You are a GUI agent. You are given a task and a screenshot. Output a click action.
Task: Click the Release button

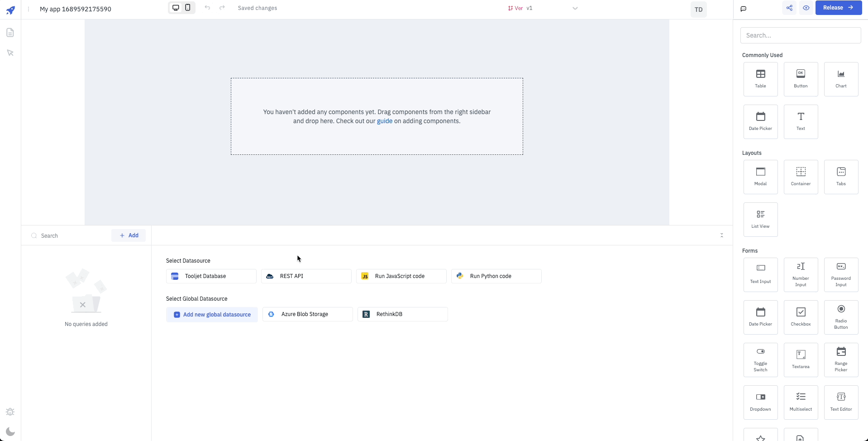838,8
